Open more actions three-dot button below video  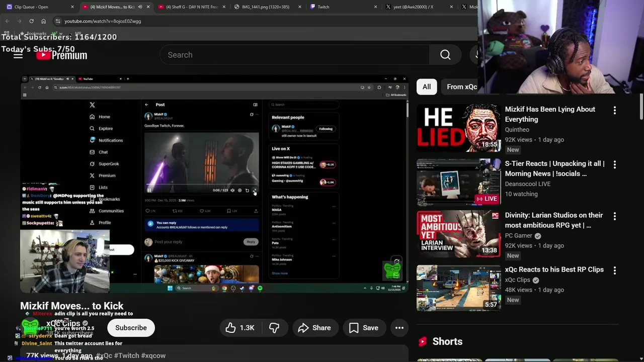pos(399,328)
